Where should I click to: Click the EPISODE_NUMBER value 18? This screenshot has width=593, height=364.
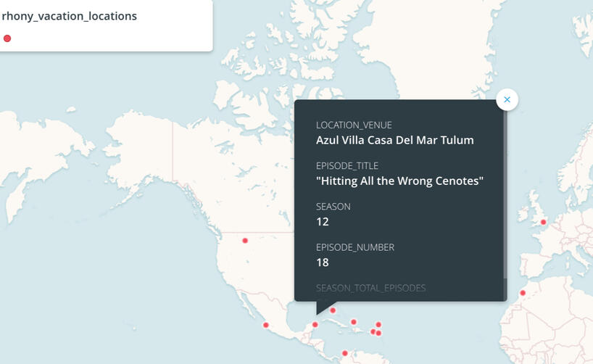click(323, 262)
